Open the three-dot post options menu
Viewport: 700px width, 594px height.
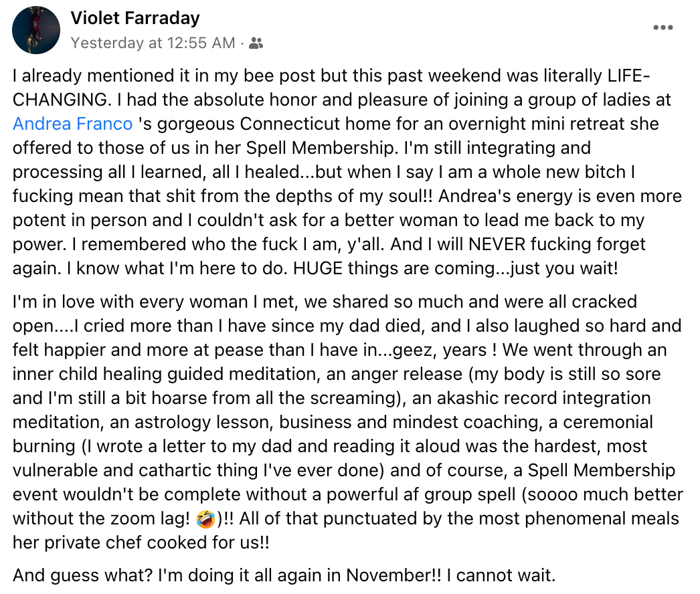663,28
